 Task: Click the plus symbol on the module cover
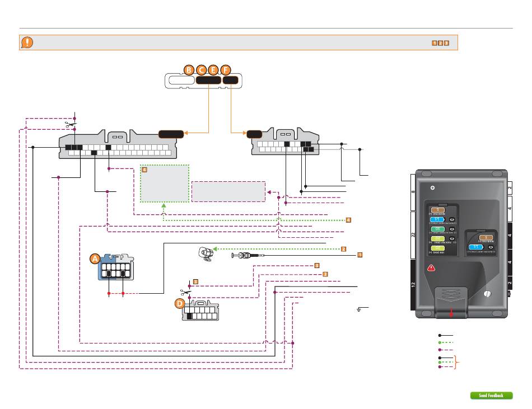(x=432, y=188)
